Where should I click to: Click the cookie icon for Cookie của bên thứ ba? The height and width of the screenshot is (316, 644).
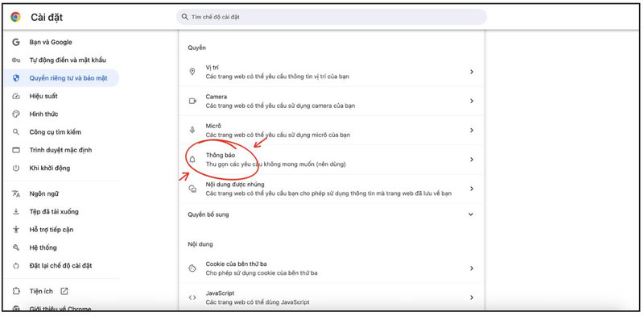click(x=192, y=268)
